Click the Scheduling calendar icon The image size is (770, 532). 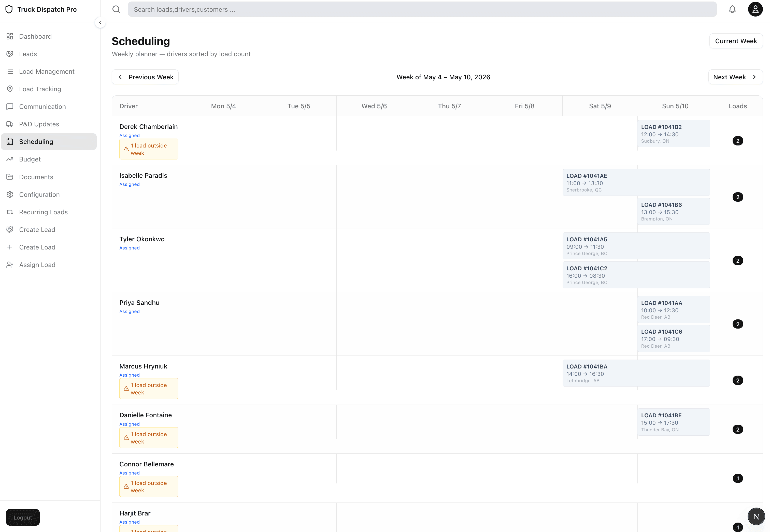coord(10,142)
